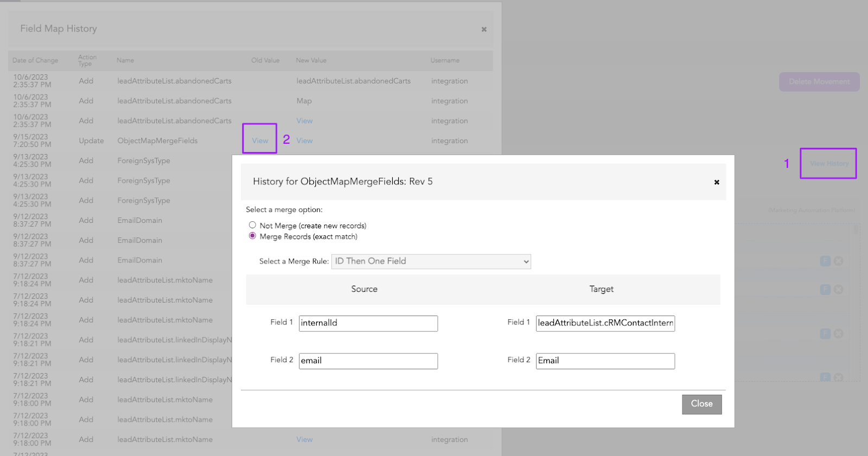Viewport: 868px width, 456px height.
Task: Click the Target column heading in dialog
Action: point(601,289)
